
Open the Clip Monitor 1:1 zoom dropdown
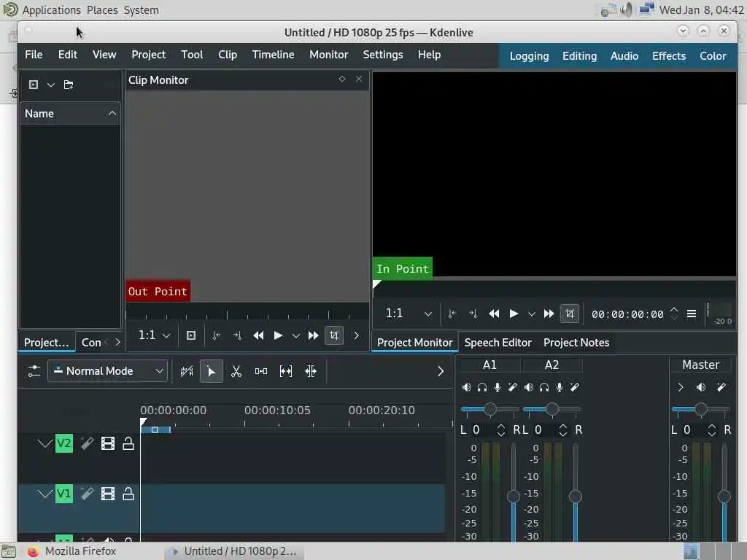(155, 335)
